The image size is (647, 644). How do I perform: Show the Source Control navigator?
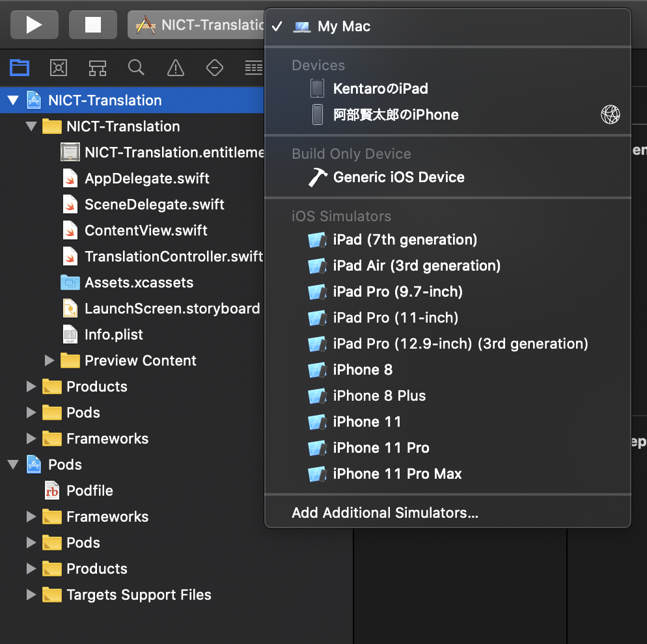pos(59,68)
